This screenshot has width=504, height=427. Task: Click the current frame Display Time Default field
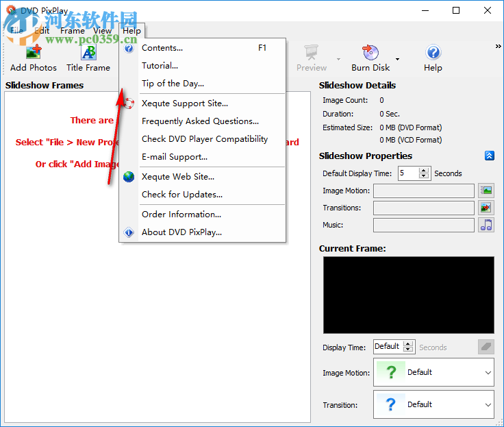pyautogui.click(x=388, y=347)
